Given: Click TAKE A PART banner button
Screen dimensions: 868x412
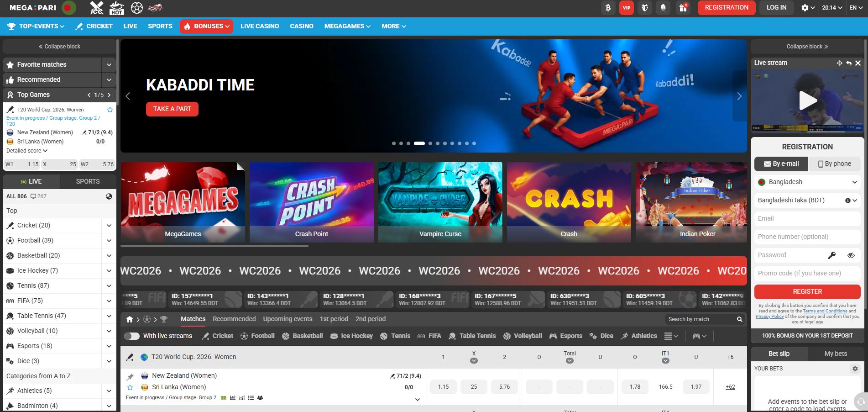Looking at the screenshot, I should [172, 109].
